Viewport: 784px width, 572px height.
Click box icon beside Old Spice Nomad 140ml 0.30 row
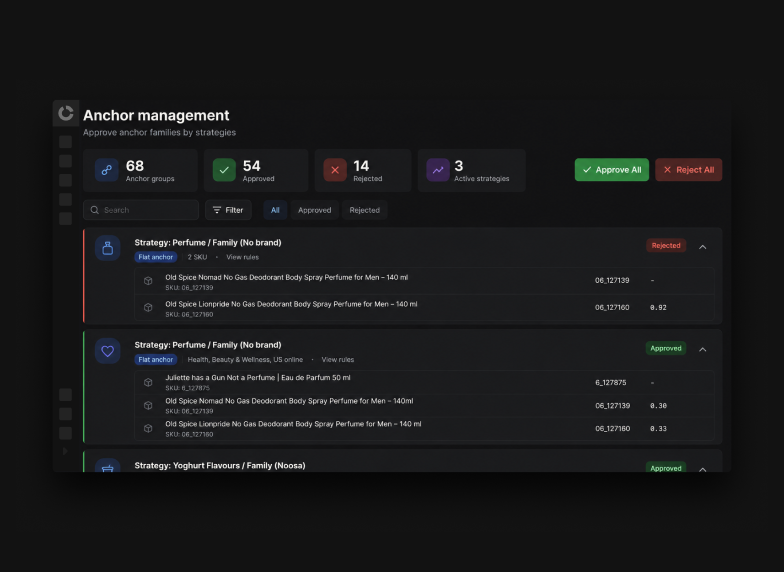coord(148,406)
